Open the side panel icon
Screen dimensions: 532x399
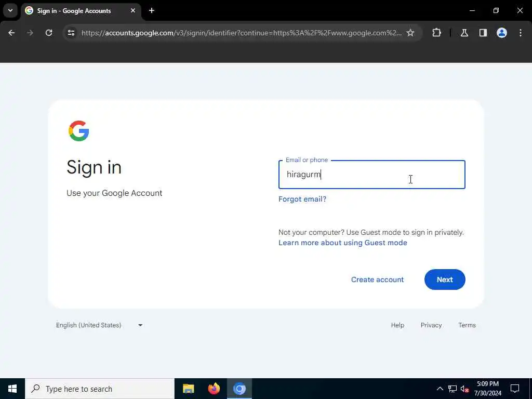pos(483,33)
